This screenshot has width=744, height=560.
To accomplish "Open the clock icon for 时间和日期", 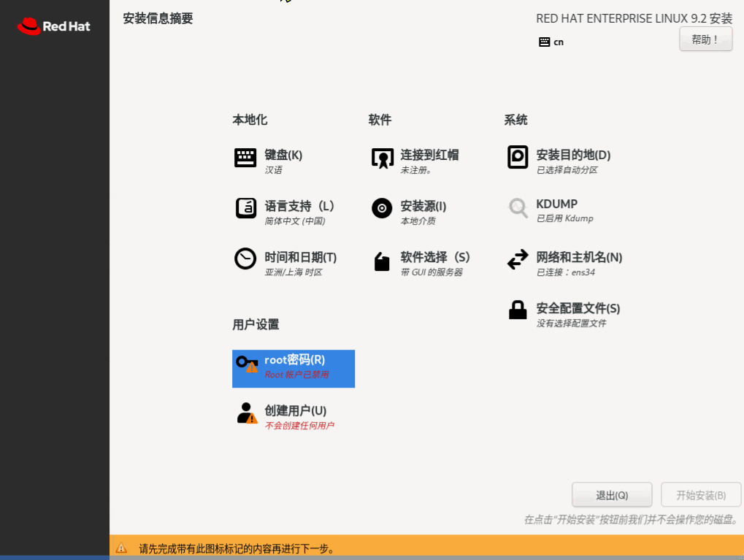I will [245, 258].
